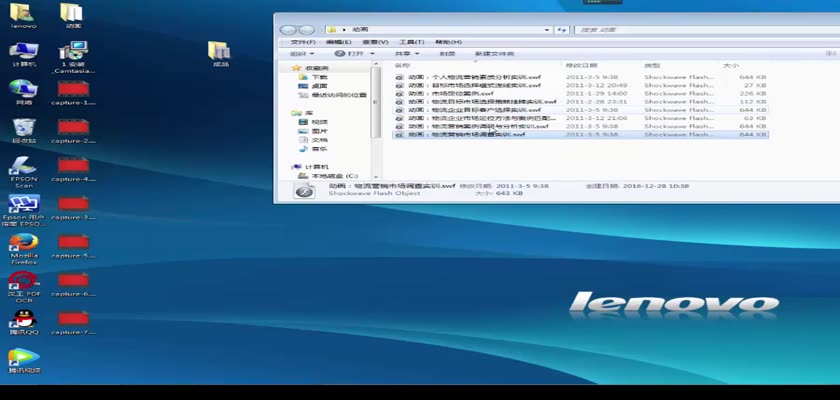Open the 工具(T) menu

coord(411,42)
